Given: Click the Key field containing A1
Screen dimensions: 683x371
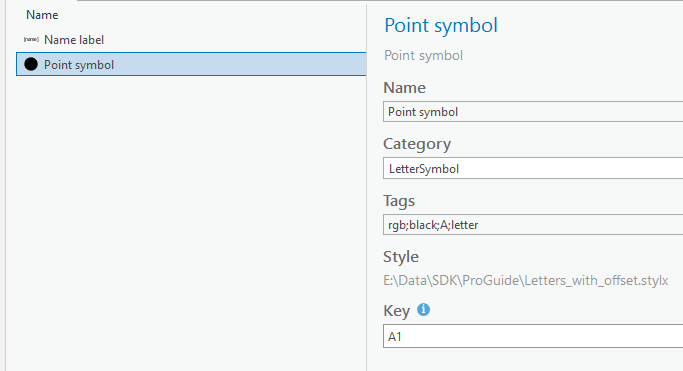Looking at the screenshot, I should pos(533,336).
